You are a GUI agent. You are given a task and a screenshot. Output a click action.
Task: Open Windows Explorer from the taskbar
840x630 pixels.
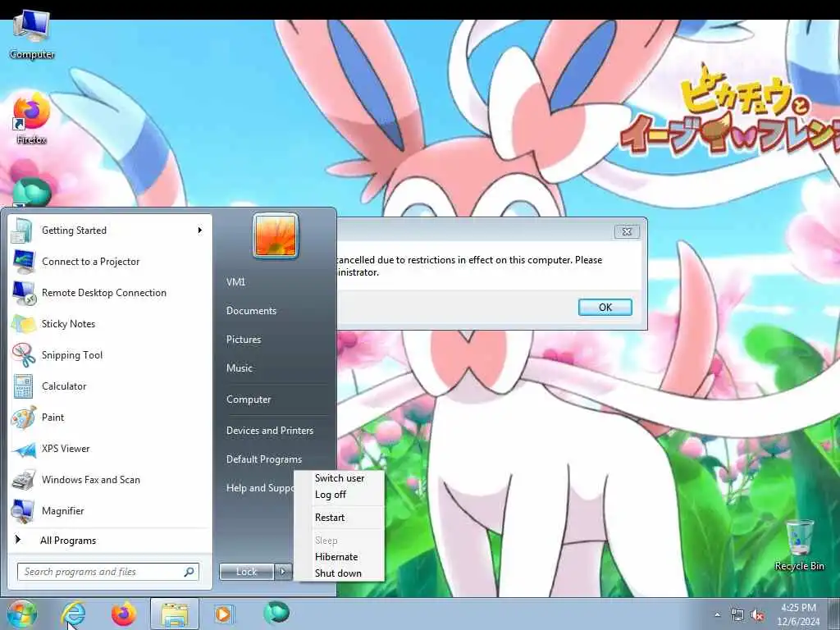pos(175,614)
